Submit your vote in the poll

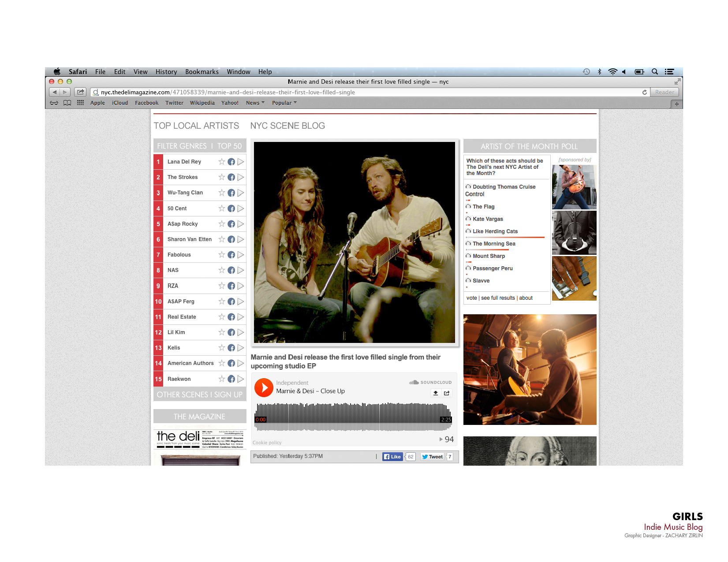[x=472, y=298]
